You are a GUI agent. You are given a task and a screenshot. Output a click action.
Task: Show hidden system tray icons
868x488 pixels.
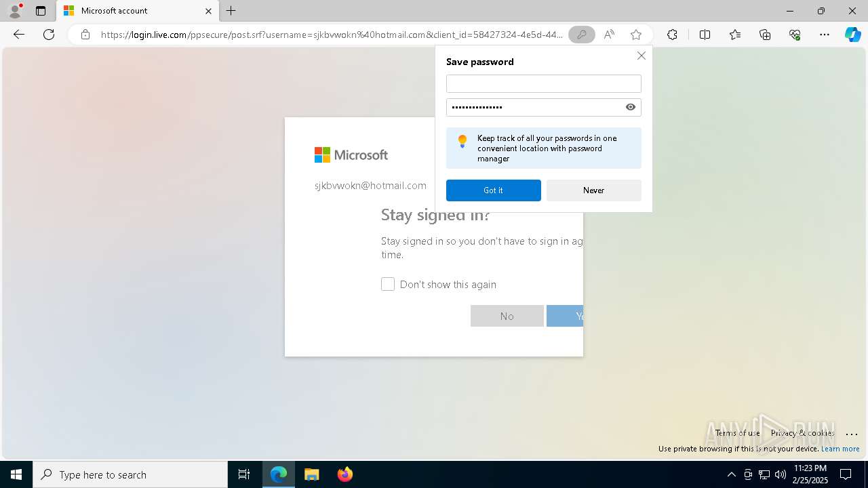coord(731,474)
